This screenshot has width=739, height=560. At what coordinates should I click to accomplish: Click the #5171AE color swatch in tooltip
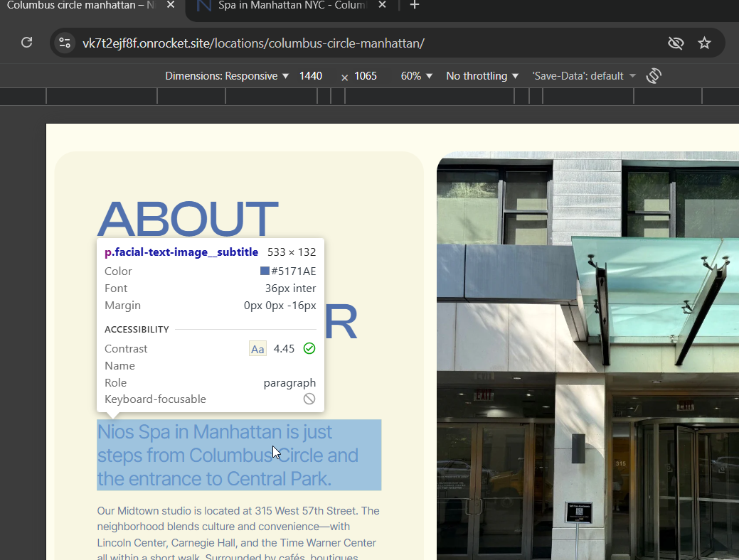265,271
